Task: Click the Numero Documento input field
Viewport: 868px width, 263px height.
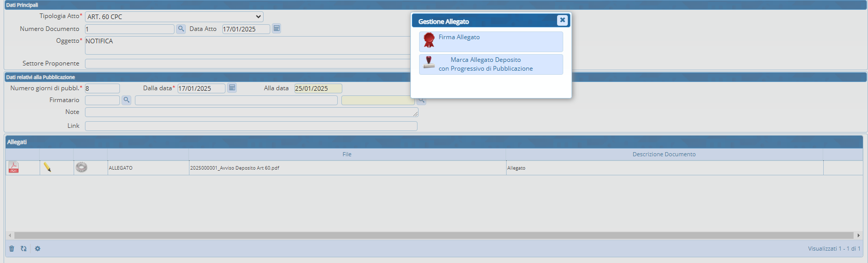Action: click(130, 29)
